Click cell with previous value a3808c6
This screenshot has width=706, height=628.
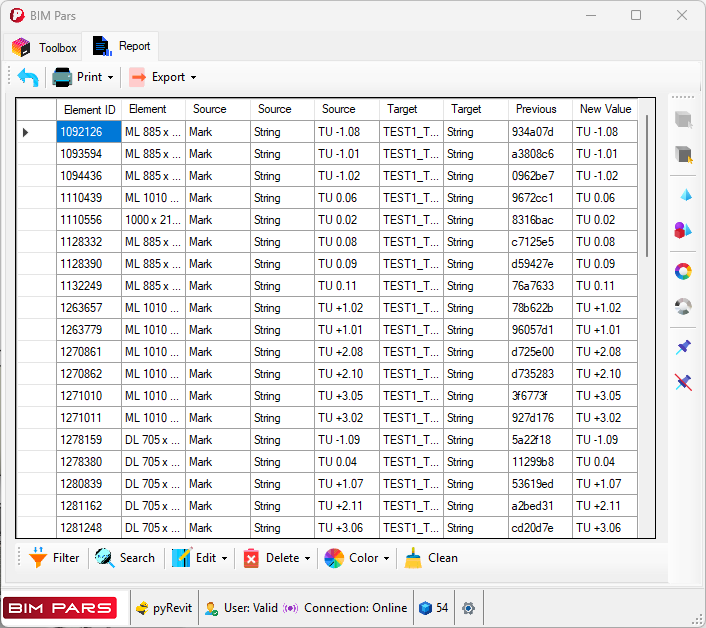(x=540, y=154)
